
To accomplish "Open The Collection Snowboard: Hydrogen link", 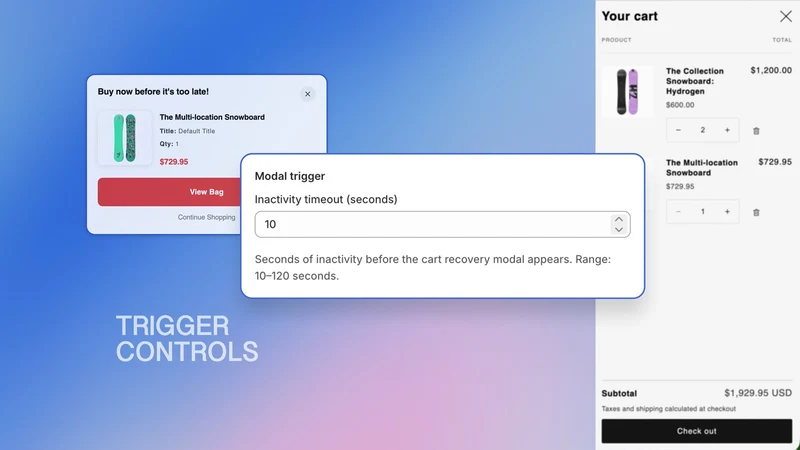I will 694,81.
